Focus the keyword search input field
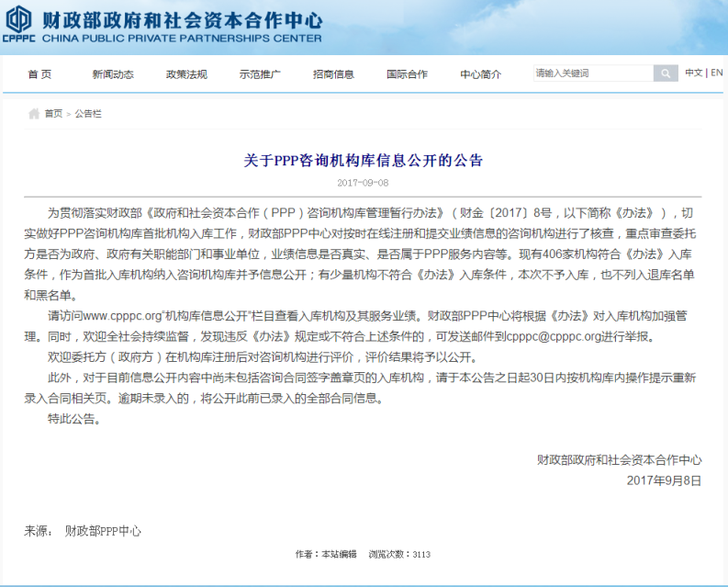728x587 pixels. [x=592, y=73]
